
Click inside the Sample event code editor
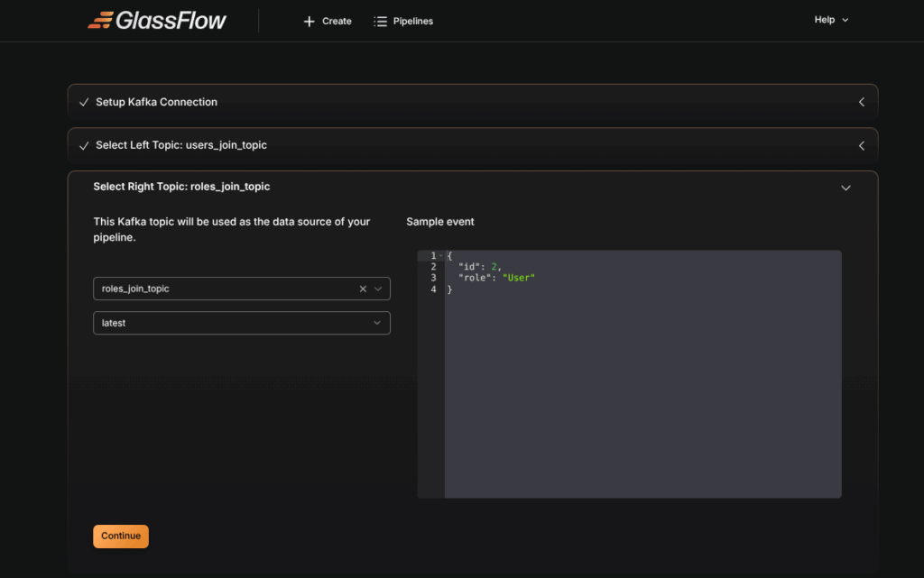tap(641, 388)
